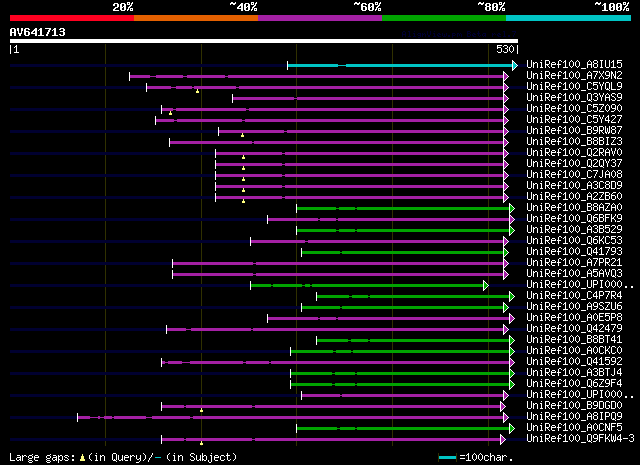This screenshot has width=640, height=465.
Task: Open hit UniRef100_B8BT41
Action: tap(574, 340)
